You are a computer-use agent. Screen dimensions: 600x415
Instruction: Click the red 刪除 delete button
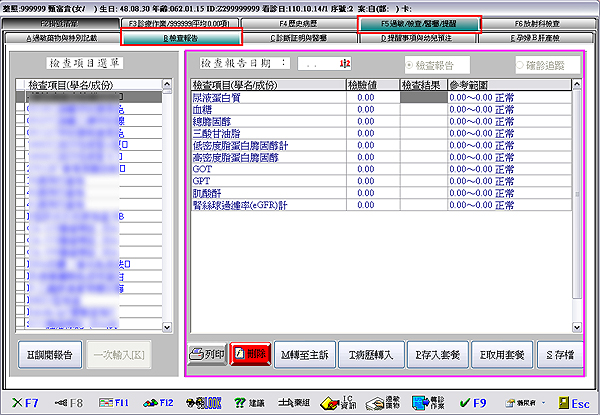point(249,355)
